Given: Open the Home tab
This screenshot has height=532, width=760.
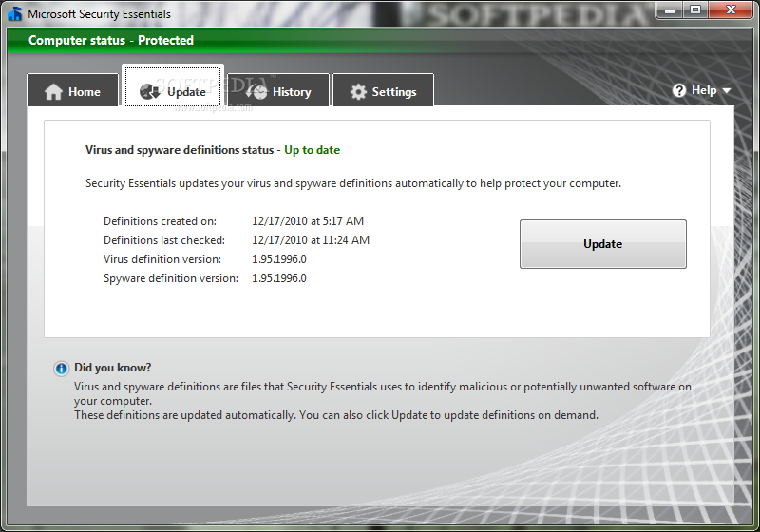Looking at the screenshot, I should (73, 90).
